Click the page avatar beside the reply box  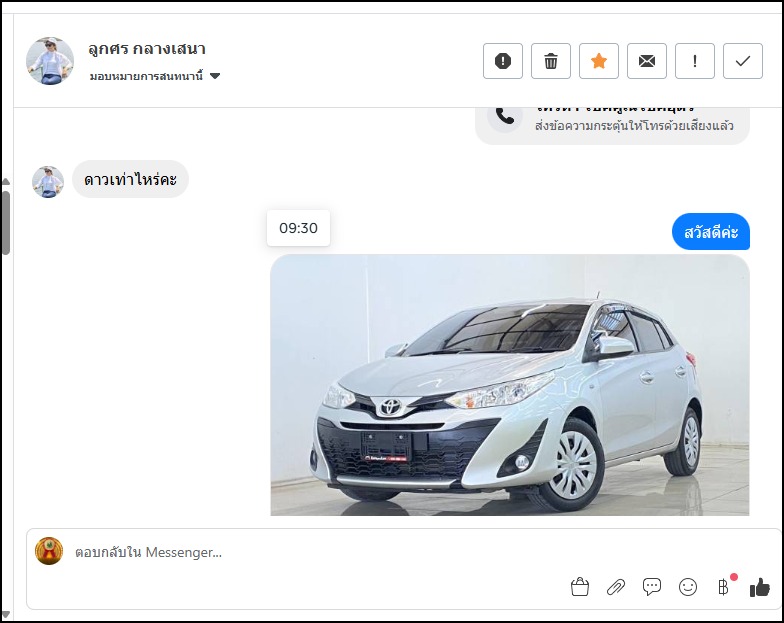point(48,551)
